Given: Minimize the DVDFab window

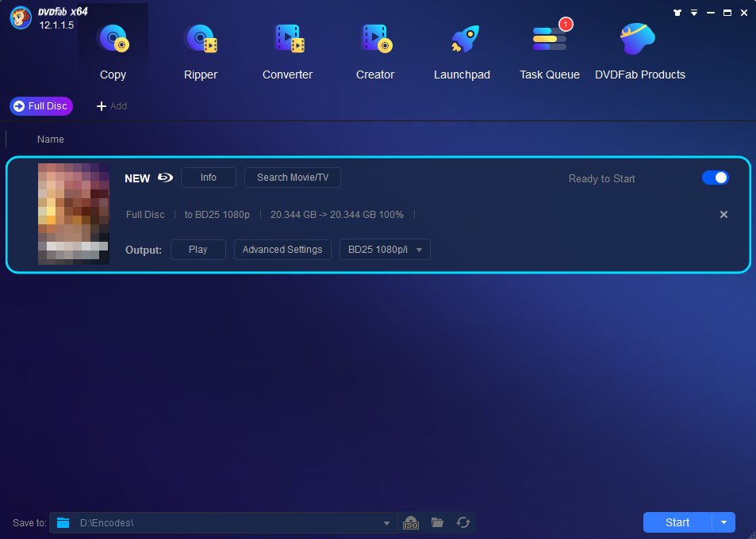Looking at the screenshot, I should click(711, 13).
